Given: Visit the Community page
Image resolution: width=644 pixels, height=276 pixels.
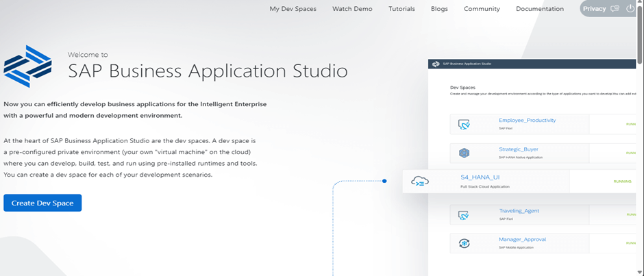Looking at the screenshot, I should (482, 9).
